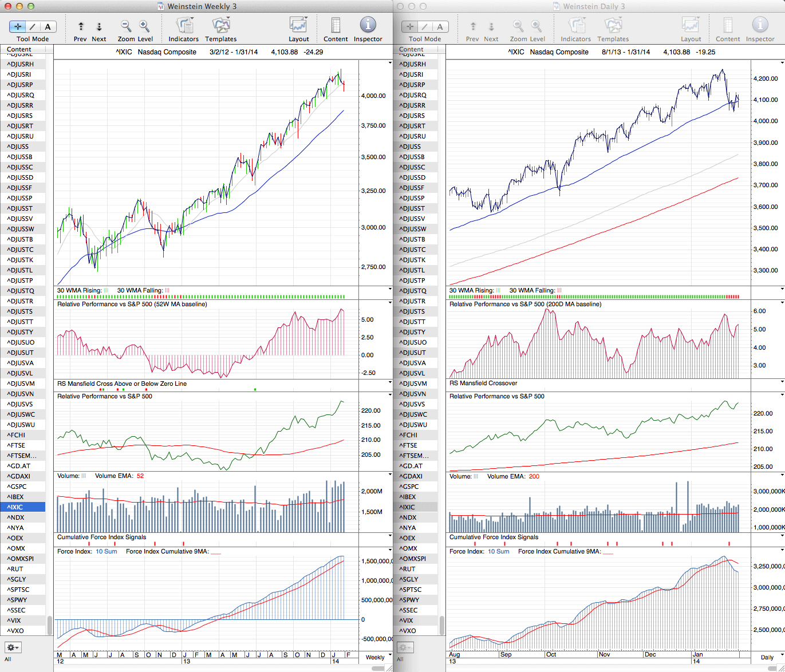Zoom in using plus magnifier in Weekly window
The width and height of the screenshot is (785, 672).
[144, 26]
